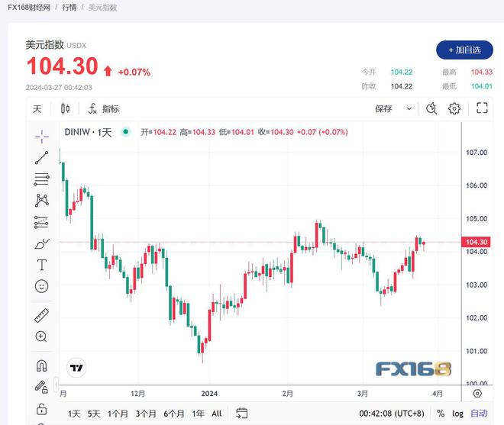Click the 加自选 add to watchlist button
Viewport: 504px width, 425px height.
coord(464,50)
